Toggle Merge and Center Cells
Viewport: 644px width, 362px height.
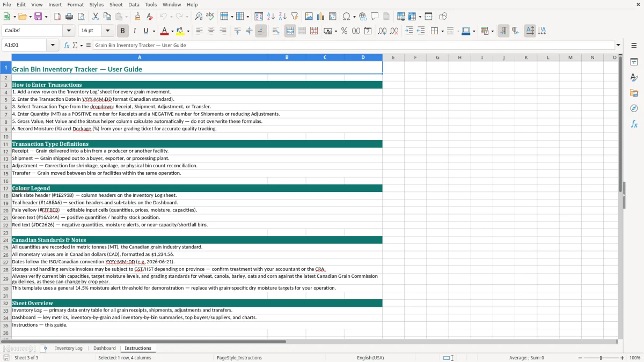(x=290, y=31)
